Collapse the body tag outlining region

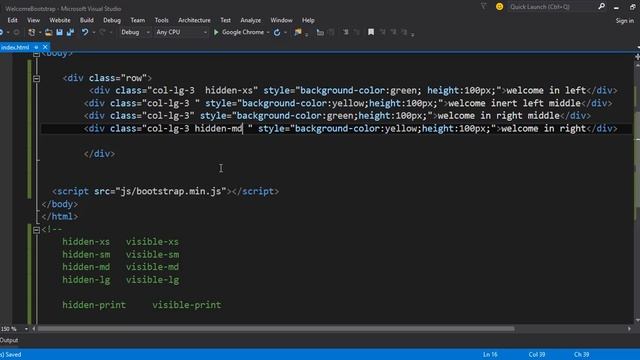(36, 54)
